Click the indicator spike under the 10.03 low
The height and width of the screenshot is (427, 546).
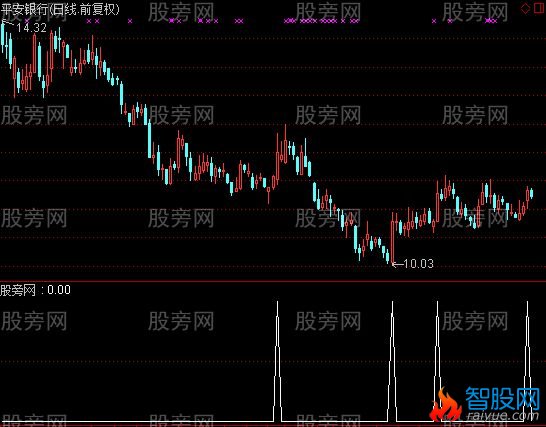point(392,361)
